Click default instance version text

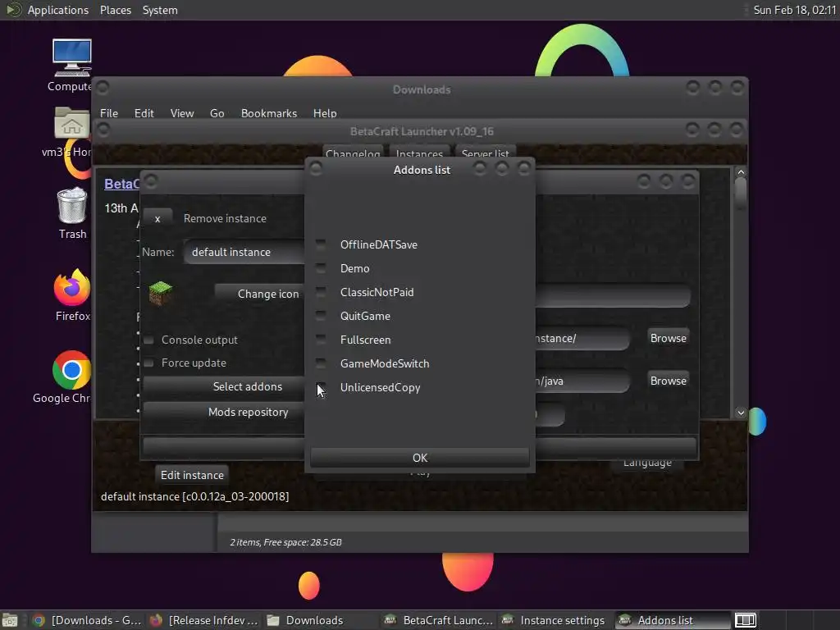point(195,496)
